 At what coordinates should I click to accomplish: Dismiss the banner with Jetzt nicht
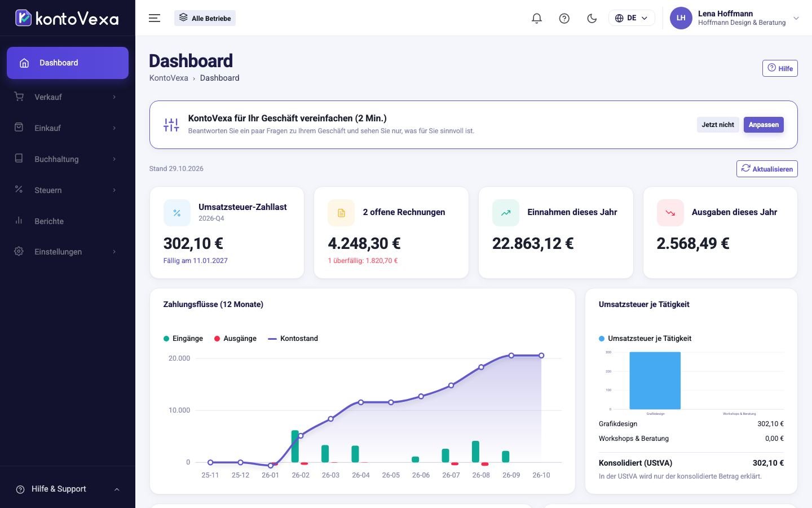coord(718,125)
